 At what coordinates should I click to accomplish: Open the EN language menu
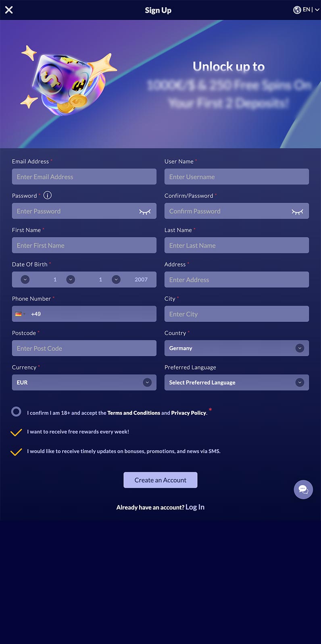[311, 10]
